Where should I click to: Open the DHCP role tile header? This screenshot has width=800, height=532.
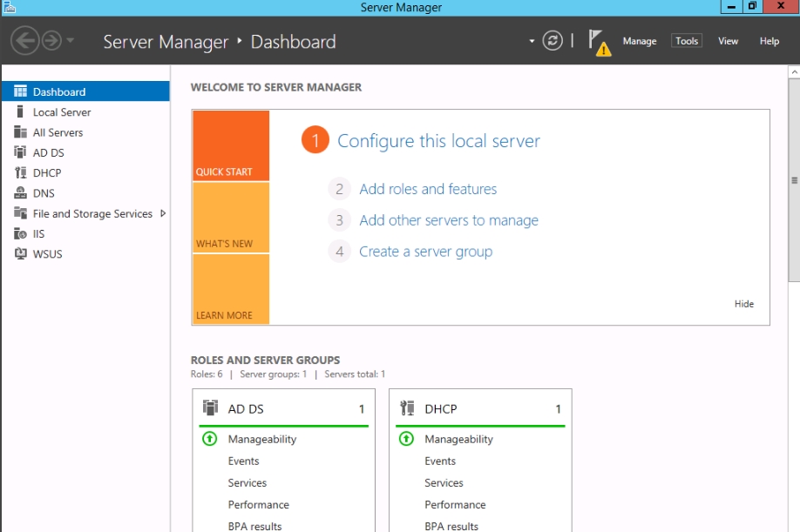coord(480,408)
